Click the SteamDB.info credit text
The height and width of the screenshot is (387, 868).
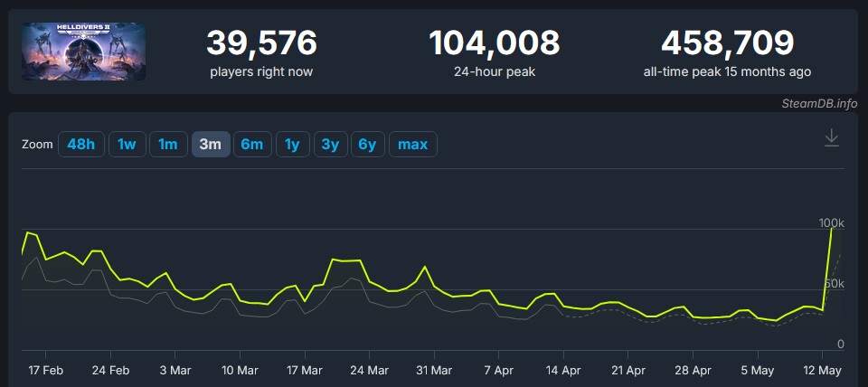click(819, 103)
